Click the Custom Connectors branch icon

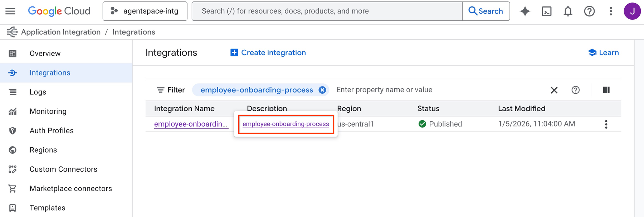click(13, 169)
